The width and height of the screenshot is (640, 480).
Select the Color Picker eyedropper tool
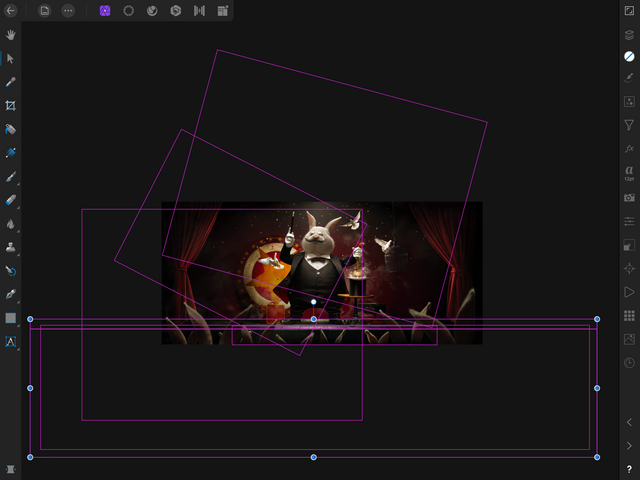[11, 82]
